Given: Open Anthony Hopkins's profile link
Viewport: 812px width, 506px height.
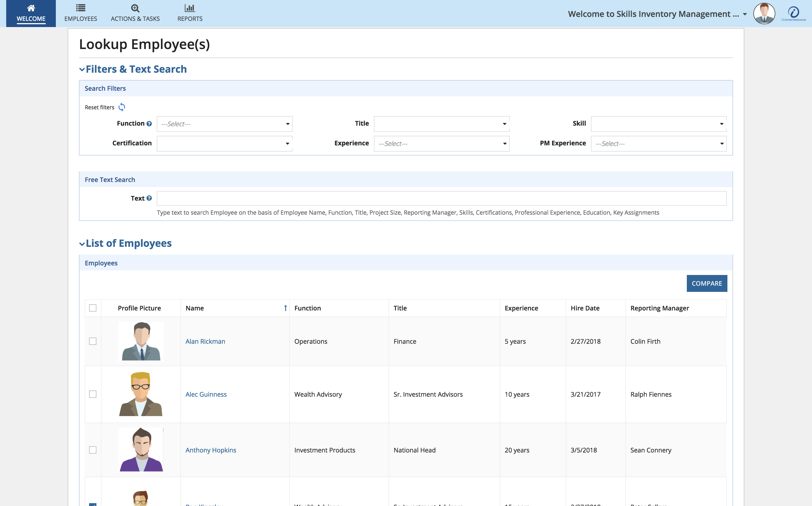Looking at the screenshot, I should tap(211, 450).
